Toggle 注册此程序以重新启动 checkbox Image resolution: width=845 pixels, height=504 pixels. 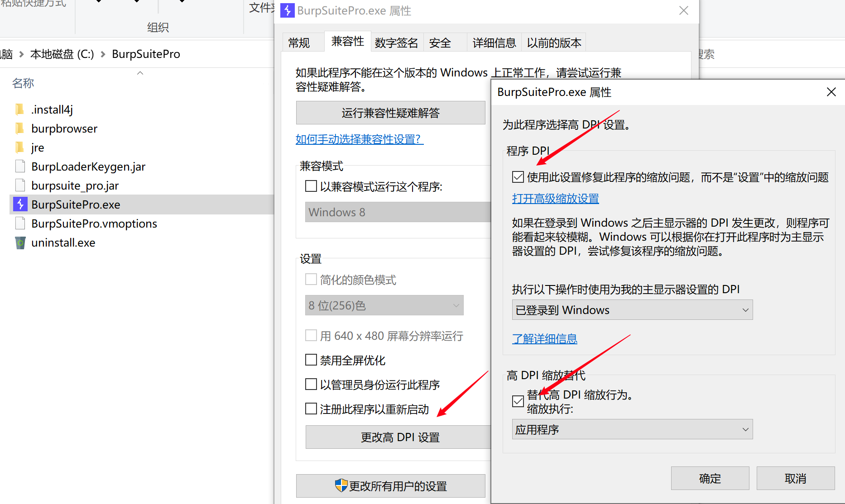[x=311, y=409]
